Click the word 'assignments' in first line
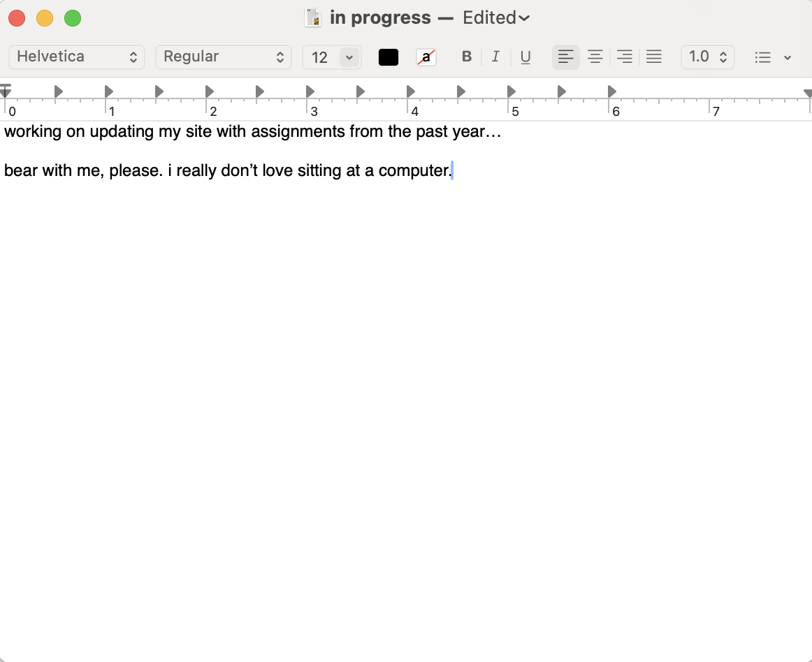 coord(298,132)
